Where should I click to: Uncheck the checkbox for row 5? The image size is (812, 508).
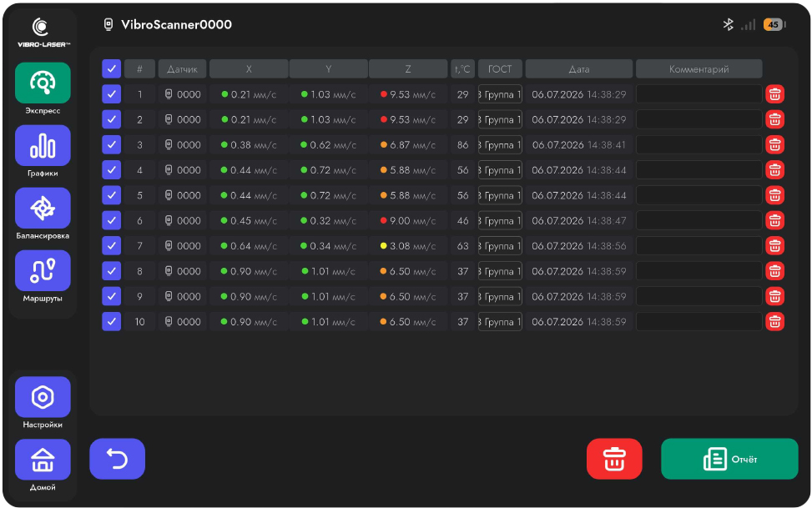(111, 195)
